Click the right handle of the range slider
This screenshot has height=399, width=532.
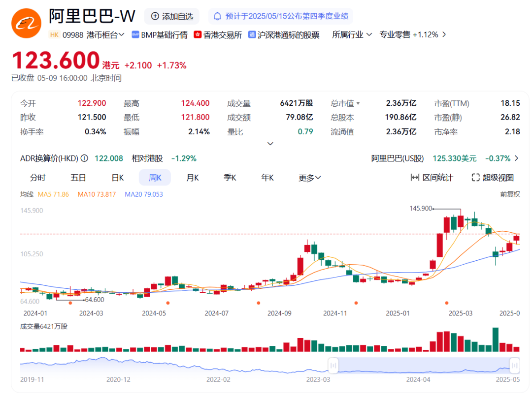pos(515,366)
